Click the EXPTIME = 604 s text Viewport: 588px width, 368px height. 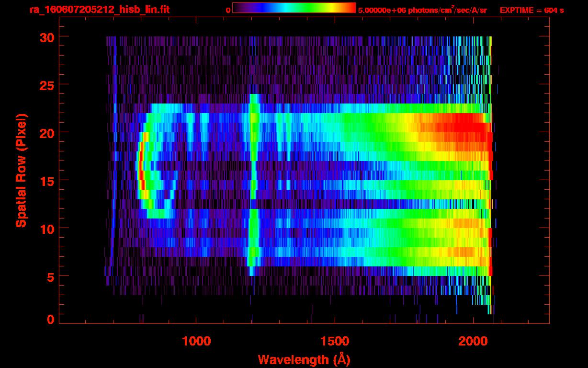click(x=531, y=10)
